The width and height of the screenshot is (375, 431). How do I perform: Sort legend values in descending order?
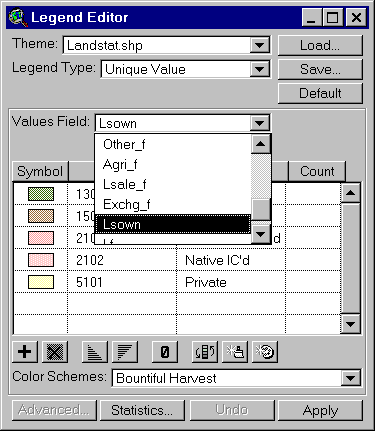(125, 352)
